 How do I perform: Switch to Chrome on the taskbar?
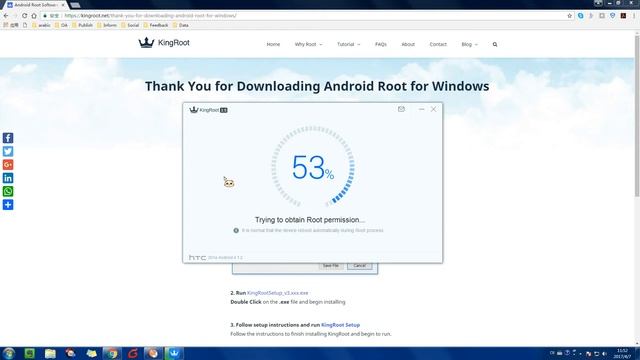point(112,353)
